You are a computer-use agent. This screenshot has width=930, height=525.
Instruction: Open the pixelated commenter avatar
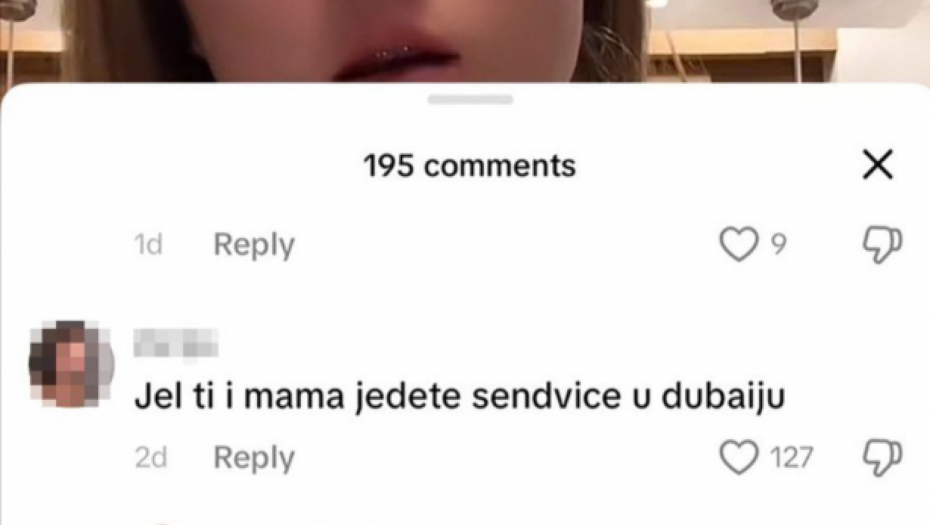71,364
